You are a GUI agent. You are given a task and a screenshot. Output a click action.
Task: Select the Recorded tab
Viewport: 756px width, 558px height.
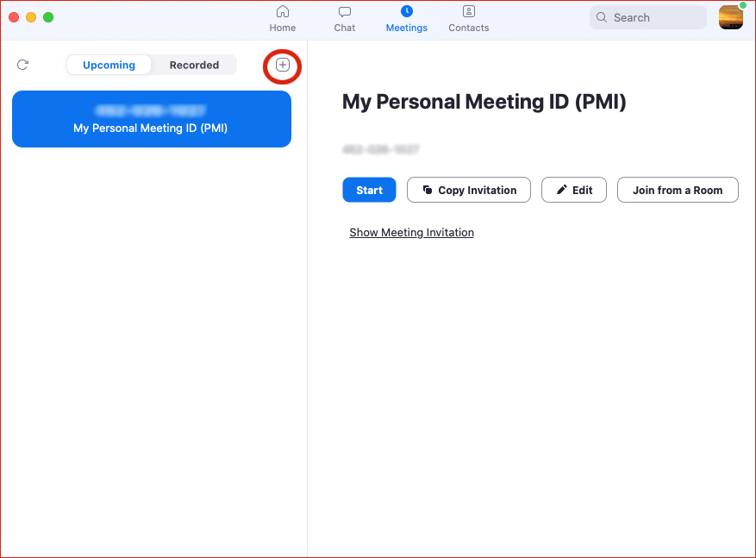pos(194,65)
